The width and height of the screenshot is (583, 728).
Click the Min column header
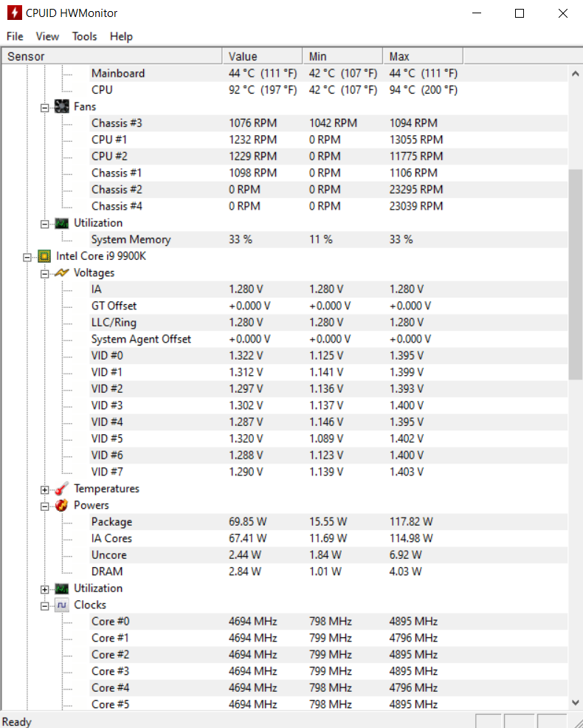(342, 56)
